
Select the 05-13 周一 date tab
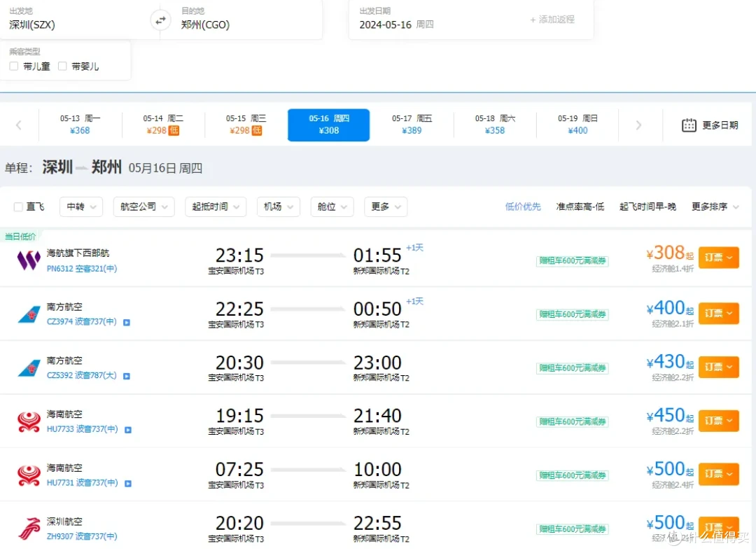pyautogui.click(x=80, y=125)
